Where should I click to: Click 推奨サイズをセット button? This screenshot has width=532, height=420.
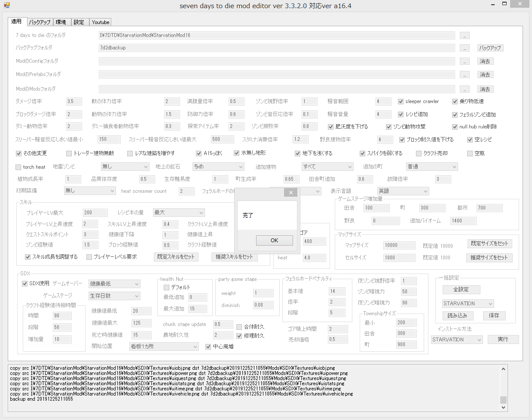click(x=489, y=258)
